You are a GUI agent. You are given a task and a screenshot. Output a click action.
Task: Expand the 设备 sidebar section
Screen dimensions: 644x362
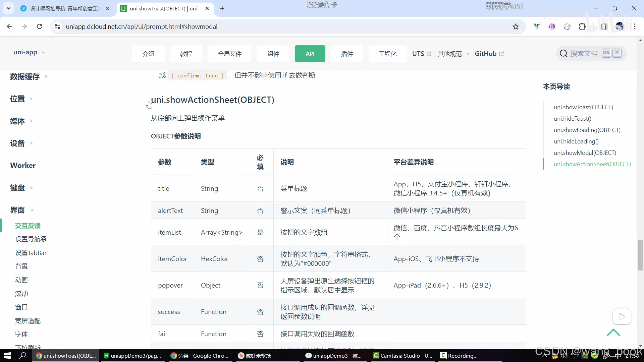click(x=21, y=143)
